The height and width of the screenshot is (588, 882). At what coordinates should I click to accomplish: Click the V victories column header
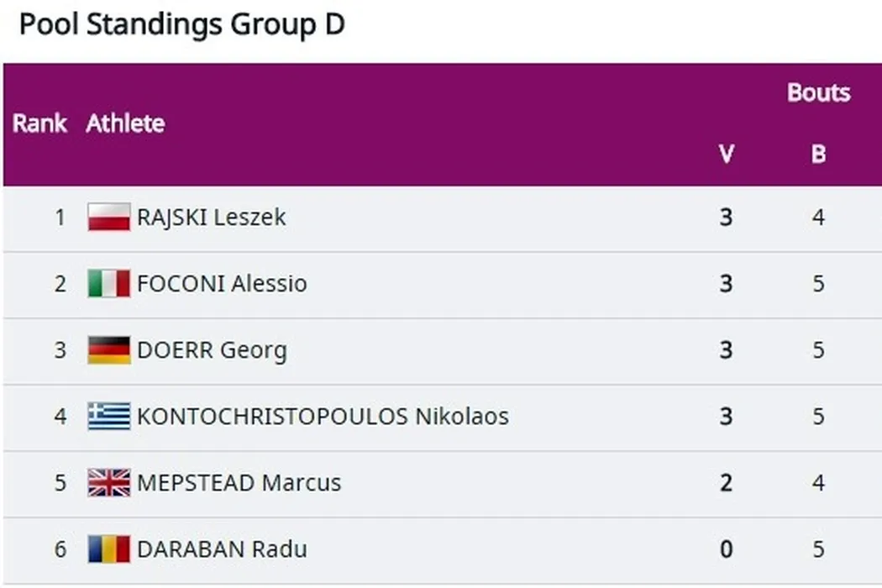[726, 155]
